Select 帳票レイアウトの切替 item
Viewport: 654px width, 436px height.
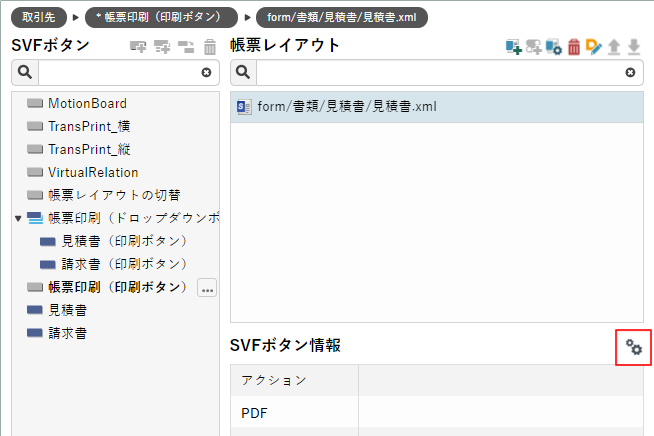point(116,195)
